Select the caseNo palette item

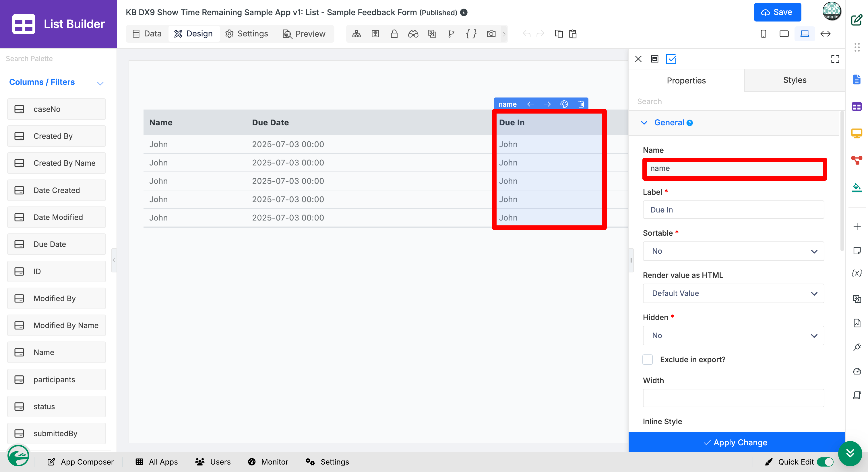pos(57,109)
